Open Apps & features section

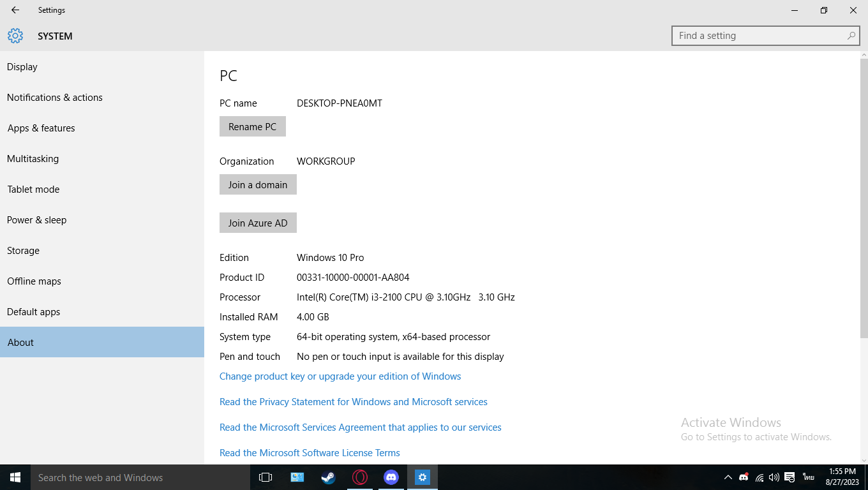click(102, 128)
